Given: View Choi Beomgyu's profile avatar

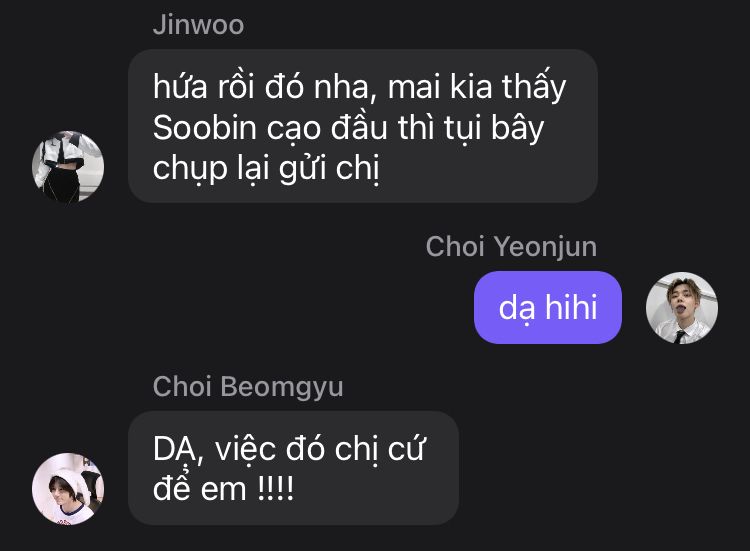Looking at the screenshot, I should pyautogui.click(x=68, y=488).
